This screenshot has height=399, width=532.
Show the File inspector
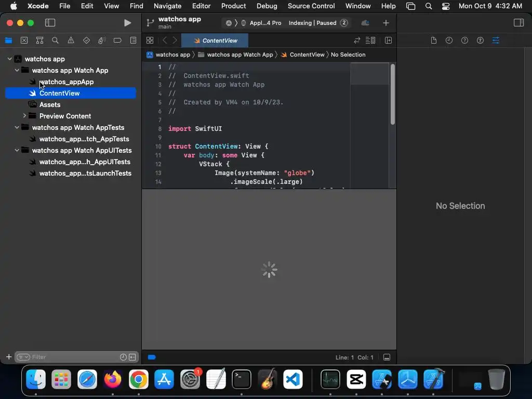pyautogui.click(x=434, y=41)
